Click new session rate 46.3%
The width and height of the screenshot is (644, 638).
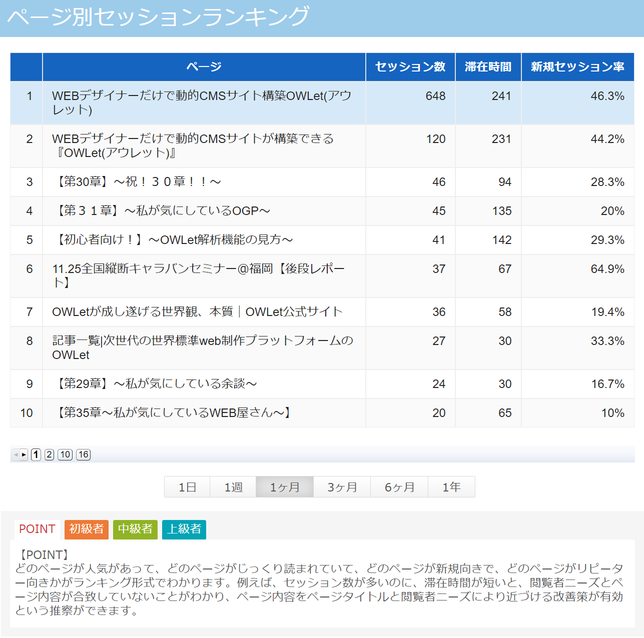coord(607,96)
